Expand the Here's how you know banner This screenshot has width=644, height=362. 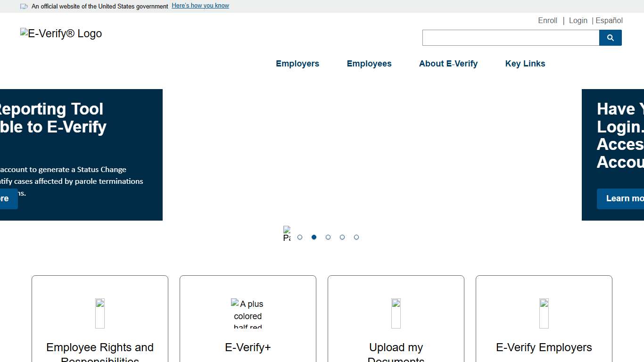[x=200, y=5]
